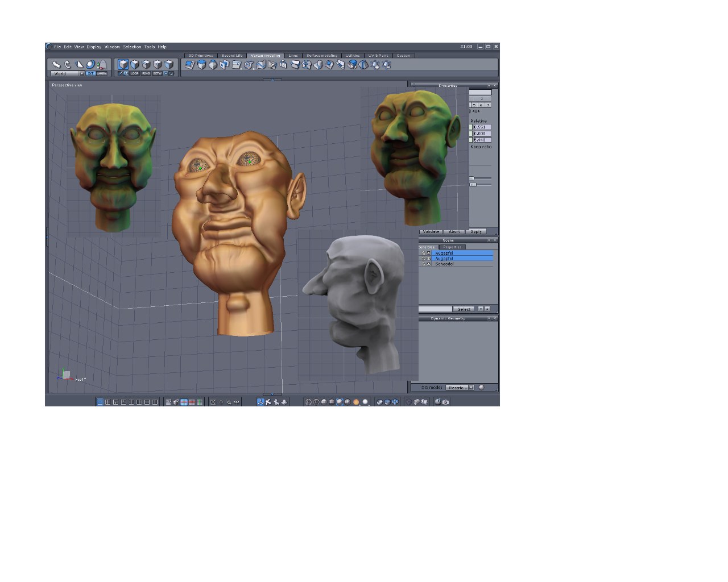
Task: Switch to the Surface modeling tab
Action: coord(322,56)
